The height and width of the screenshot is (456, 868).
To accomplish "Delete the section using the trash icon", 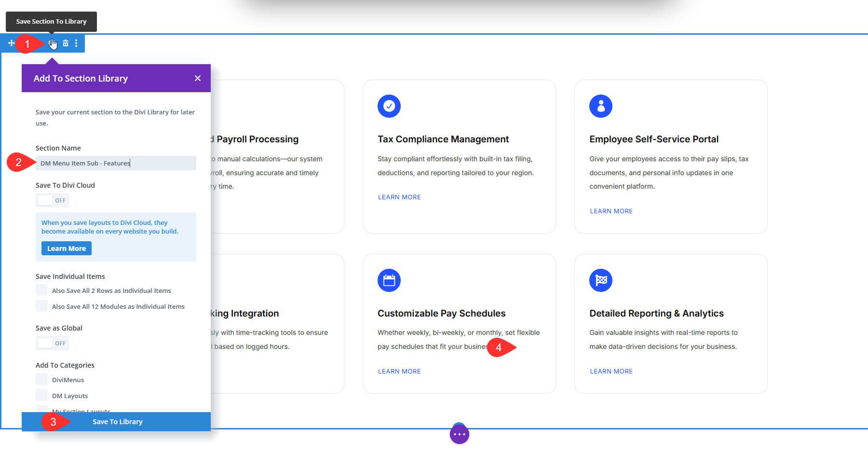I will click(65, 43).
